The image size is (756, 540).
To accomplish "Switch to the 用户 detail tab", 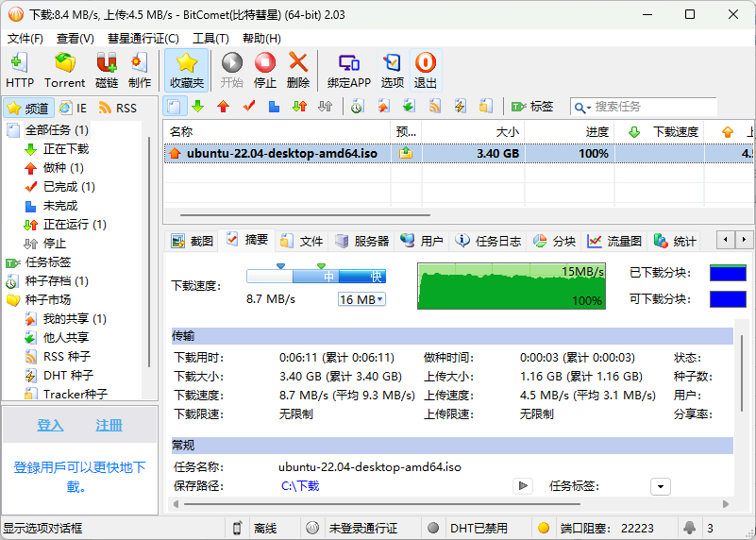I will click(x=422, y=241).
